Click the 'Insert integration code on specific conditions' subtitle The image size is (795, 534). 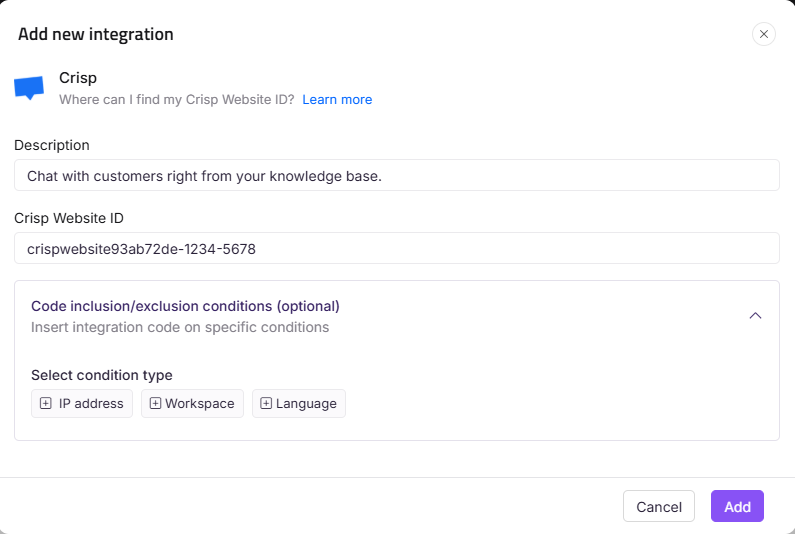[x=180, y=328]
